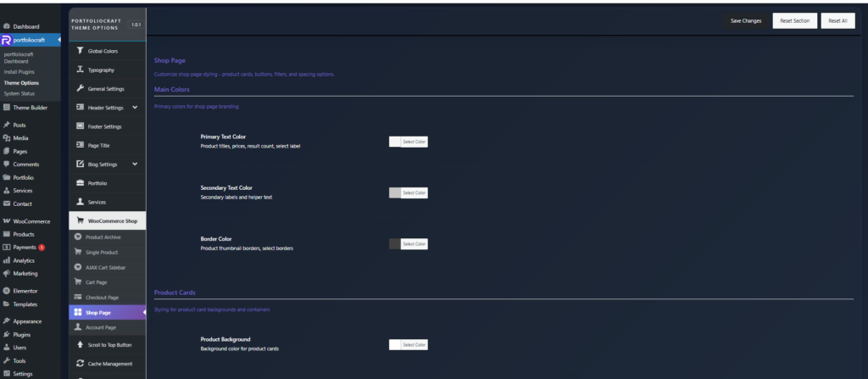The height and width of the screenshot is (379, 868).
Task: Switch to the Single Product settings tab
Action: click(102, 252)
